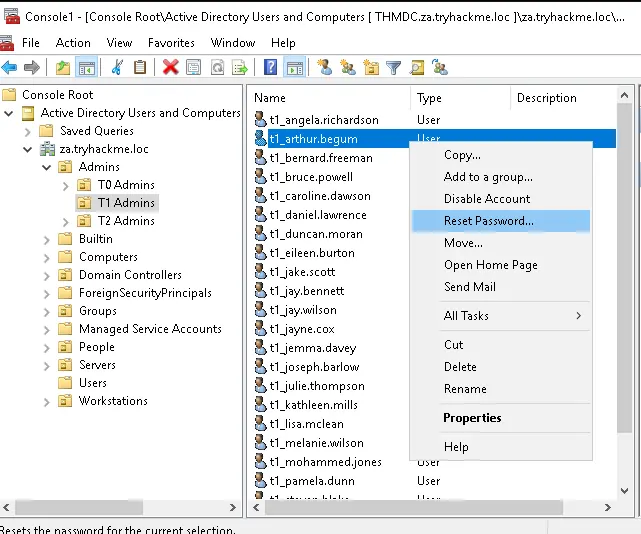This screenshot has width=641, height=534.
Task: Click the za.tryhackme.loc domain icon
Action: tap(47, 149)
